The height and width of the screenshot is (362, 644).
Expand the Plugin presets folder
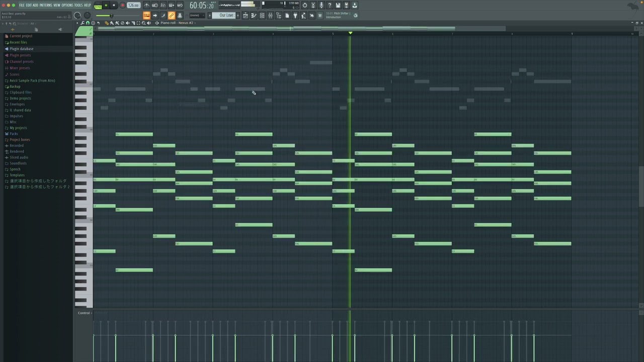20,55
